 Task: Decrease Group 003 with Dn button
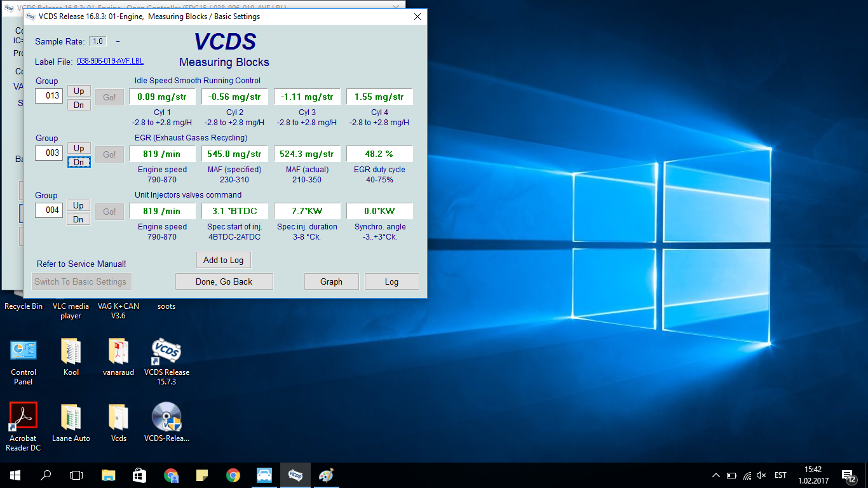79,162
